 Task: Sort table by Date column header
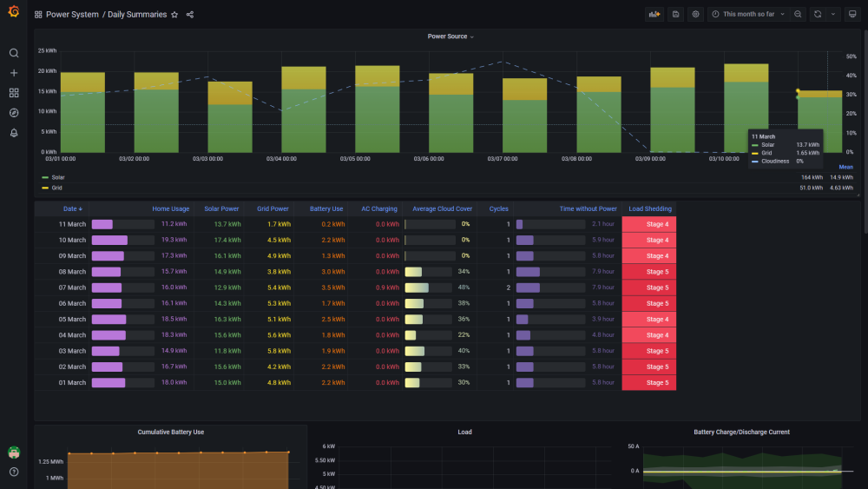coord(71,208)
